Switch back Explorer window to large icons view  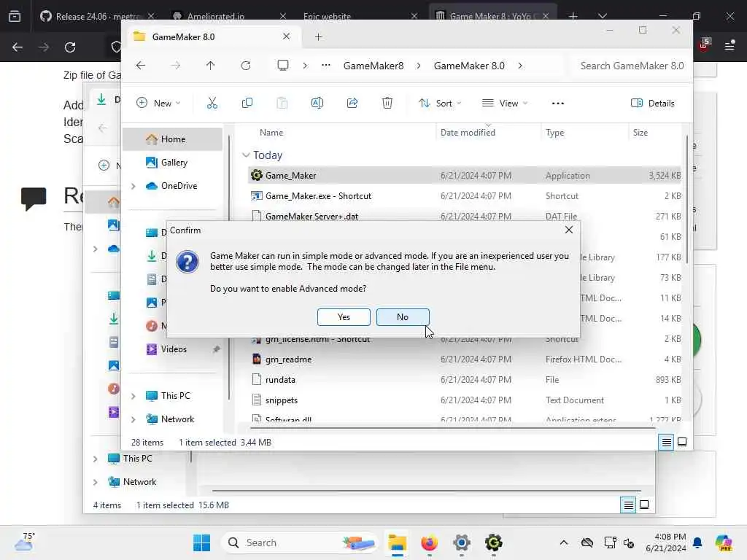[643, 505]
